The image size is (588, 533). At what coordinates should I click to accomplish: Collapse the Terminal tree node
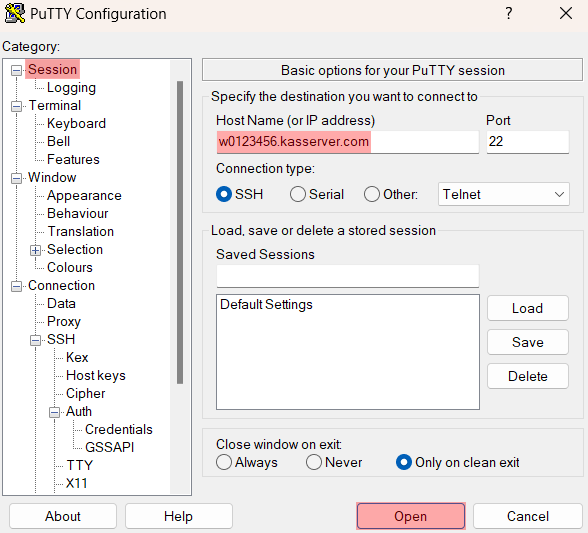(x=16, y=106)
